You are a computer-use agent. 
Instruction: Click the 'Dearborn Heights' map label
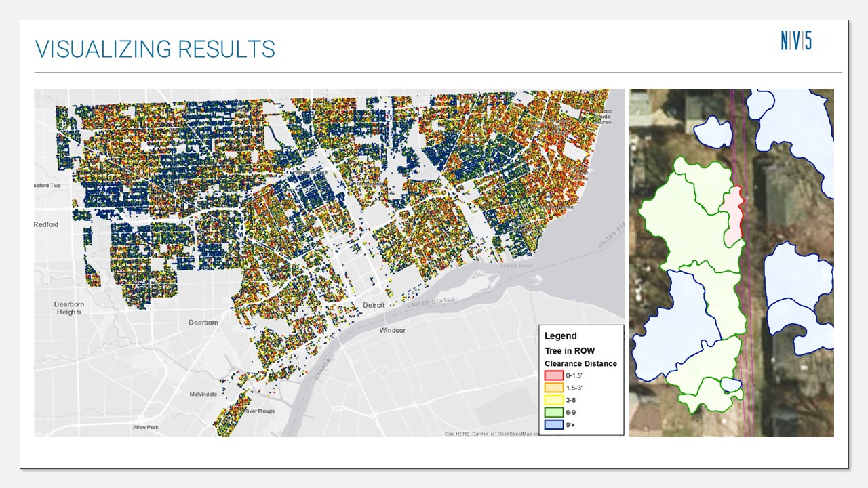(x=69, y=308)
